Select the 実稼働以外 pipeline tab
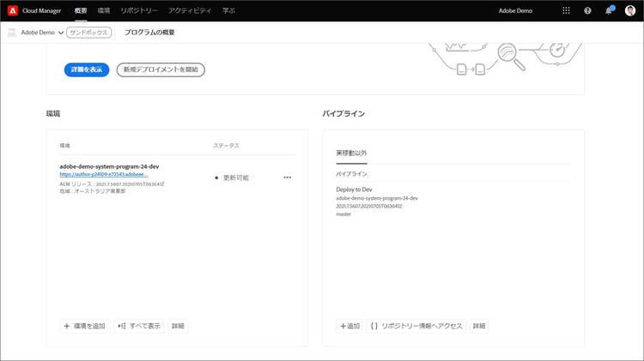644x361 pixels. pos(351,153)
